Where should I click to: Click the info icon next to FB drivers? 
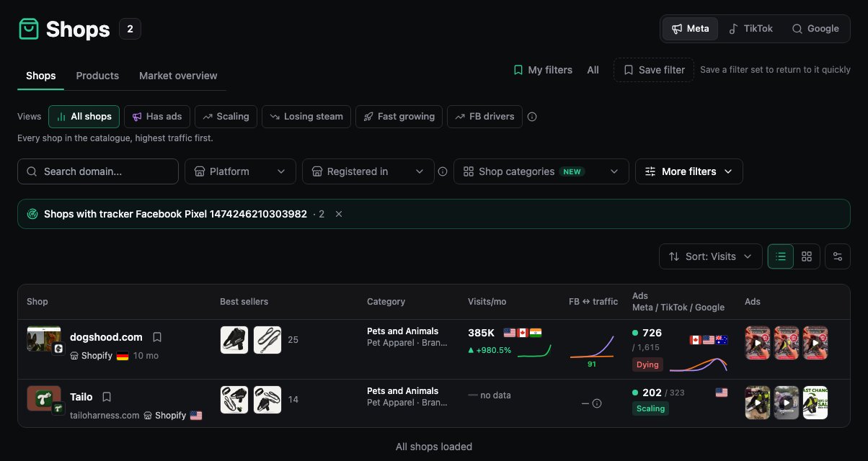[532, 117]
